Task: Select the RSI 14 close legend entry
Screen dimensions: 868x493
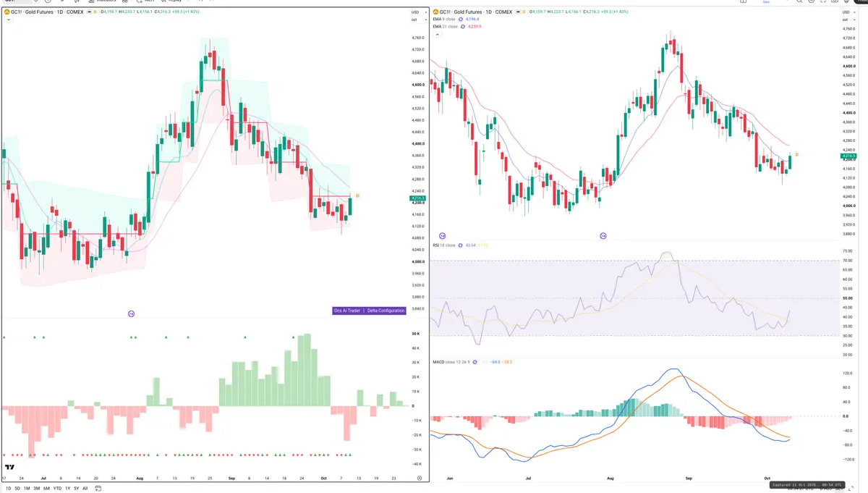Action: [x=444, y=245]
